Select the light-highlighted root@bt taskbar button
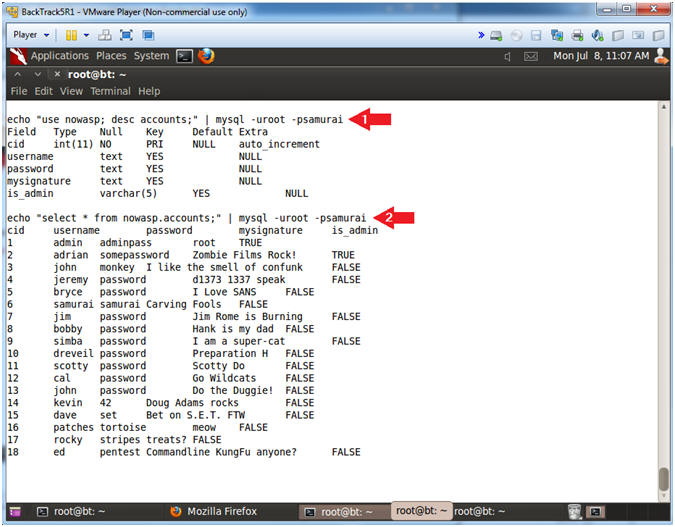675x527 pixels. [421, 511]
